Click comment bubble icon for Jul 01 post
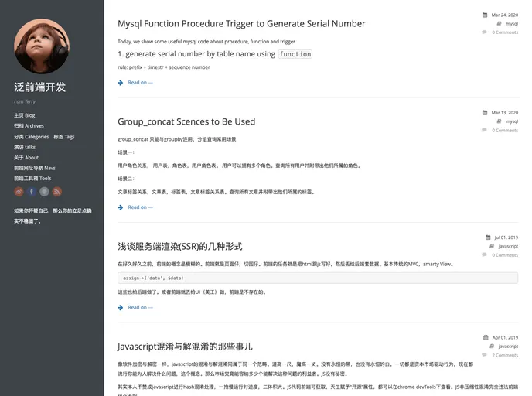This screenshot has height=396, width=532. click(x=484, y=254)
